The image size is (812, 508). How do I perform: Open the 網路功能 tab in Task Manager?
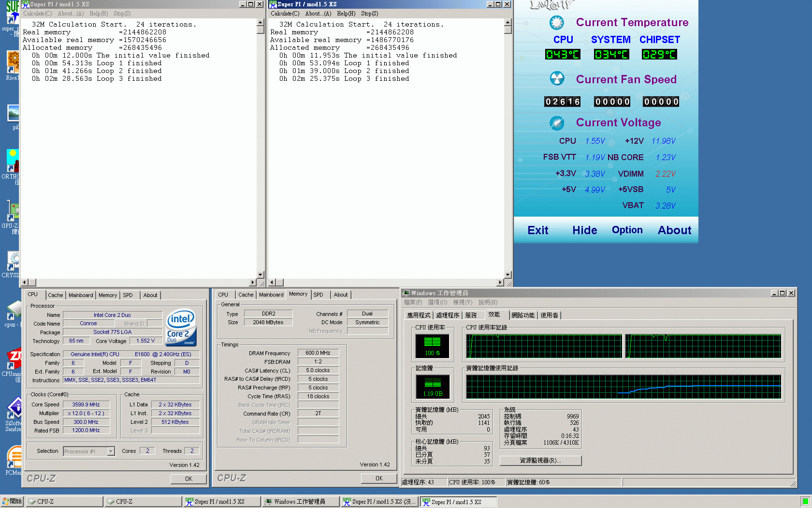click(x=523, y=315)
